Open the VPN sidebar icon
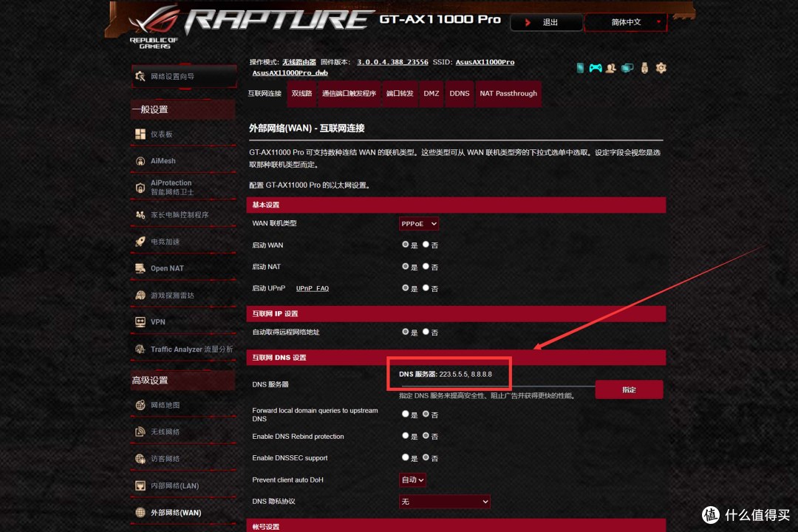Screen dimensions: 798x532 click(140, 321)
